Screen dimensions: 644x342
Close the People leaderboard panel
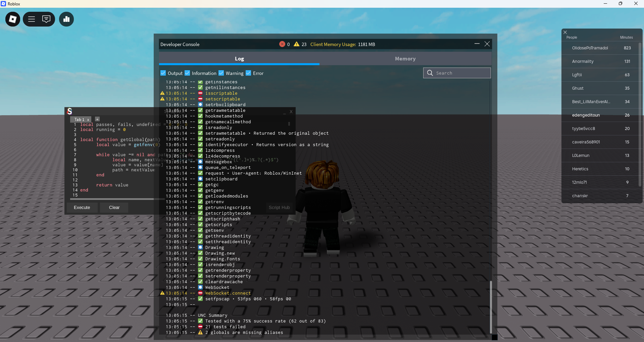point(565,32)
